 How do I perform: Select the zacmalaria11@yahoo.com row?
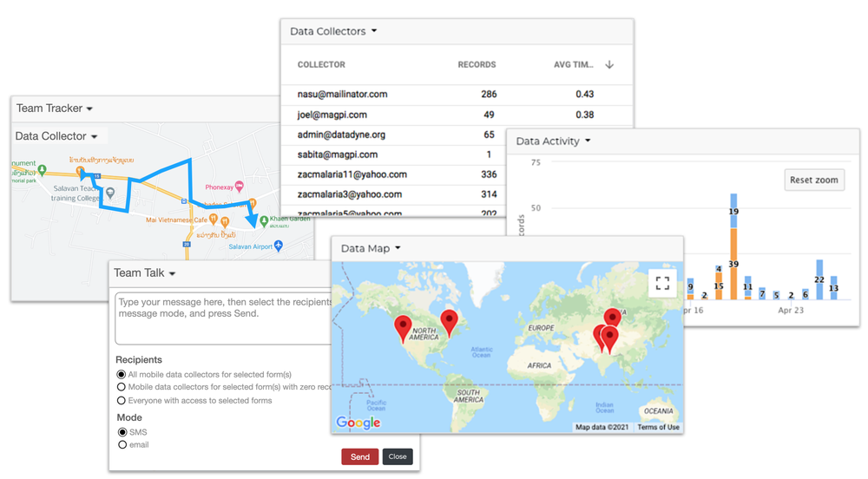coord(393,174)
